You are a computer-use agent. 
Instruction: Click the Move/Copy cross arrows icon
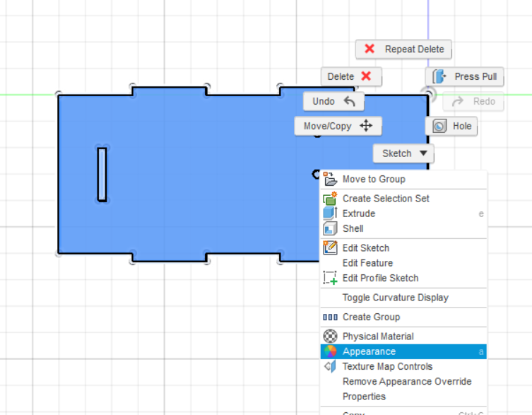(366, 126)
